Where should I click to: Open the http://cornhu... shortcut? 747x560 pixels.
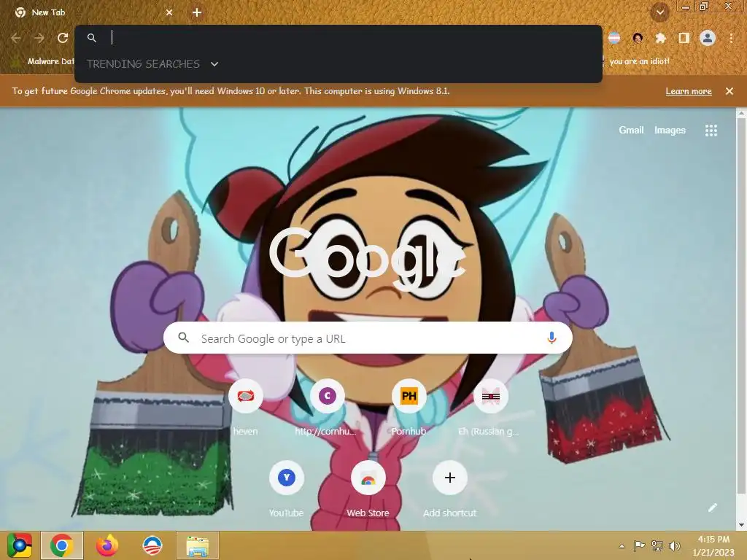tap(327, 396)
